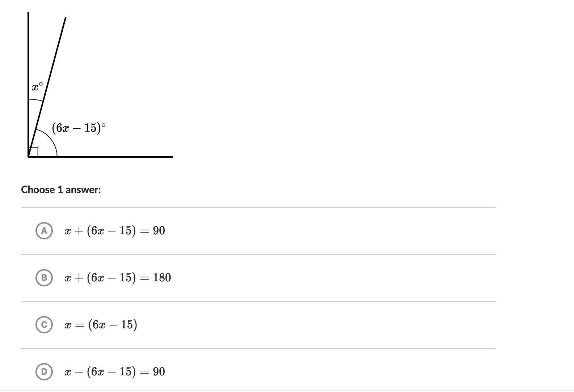Click equation x + (6x − 15) = 180

[118, 277]
